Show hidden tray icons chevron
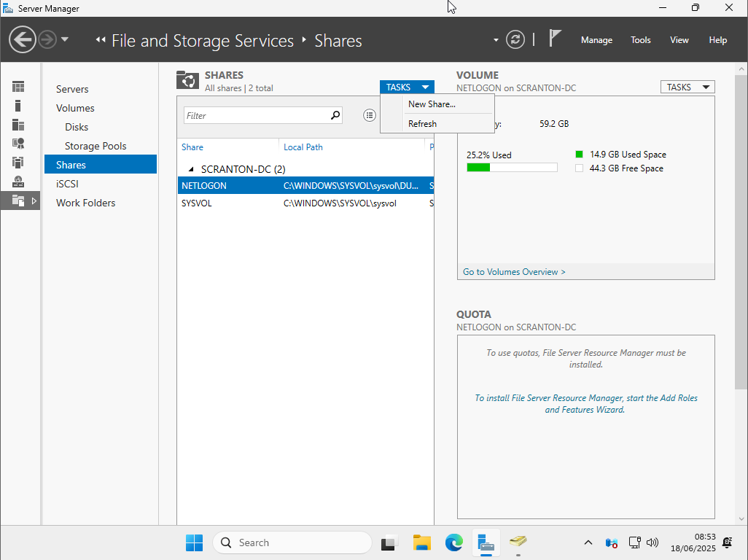Screen dimensions: 748x560 click(x=588, y=542)
